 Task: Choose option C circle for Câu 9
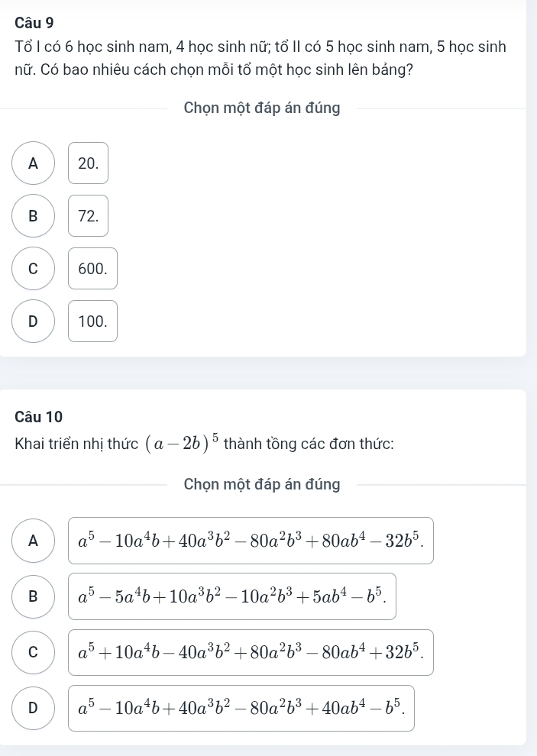pyautogui.click(x=34, y=269)
